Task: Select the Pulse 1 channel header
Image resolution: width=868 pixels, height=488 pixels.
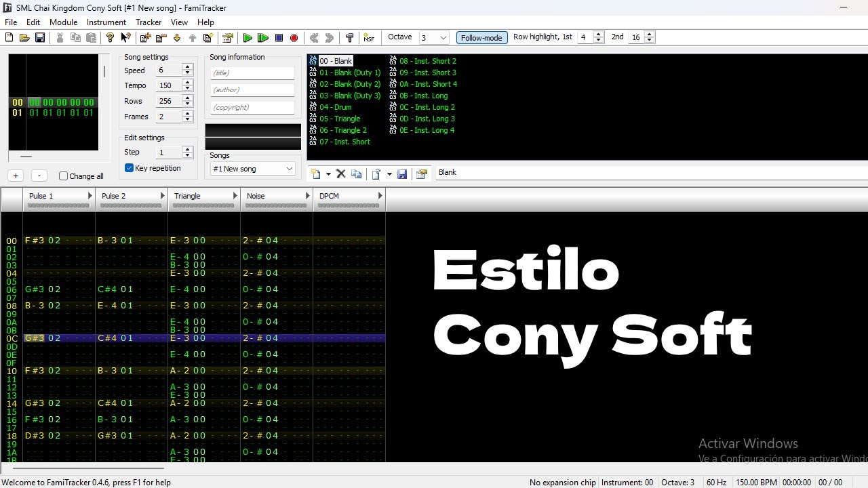Action: tap(59, 199)
